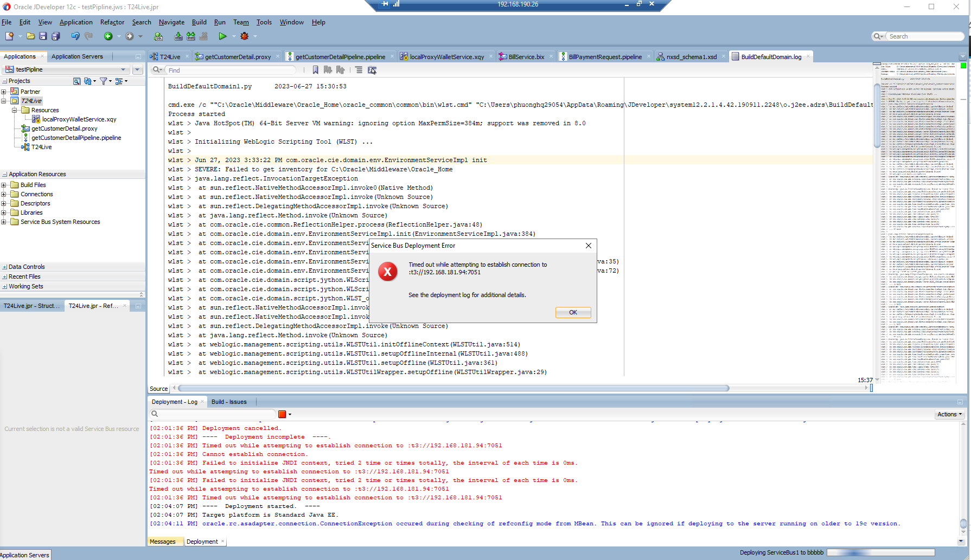Image resolution: width=971 pixels, height=560 pixels.
Task: Expand the Recent Files section
Action: [x=5, y=277]
